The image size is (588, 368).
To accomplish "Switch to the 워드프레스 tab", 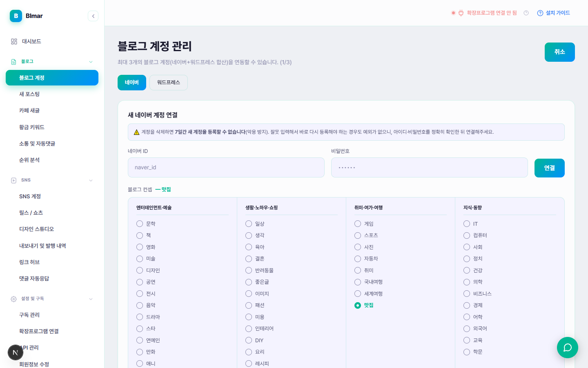I will tap(169, 83).
